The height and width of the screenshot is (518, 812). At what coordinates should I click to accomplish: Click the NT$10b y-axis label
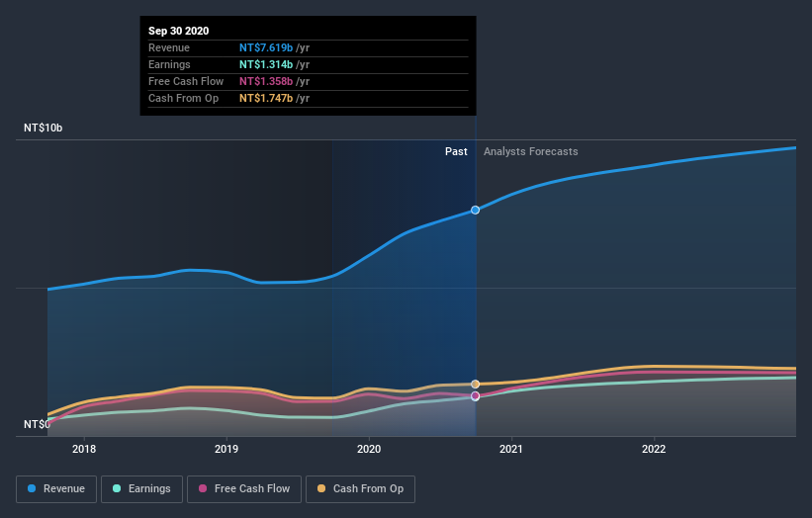43,128
